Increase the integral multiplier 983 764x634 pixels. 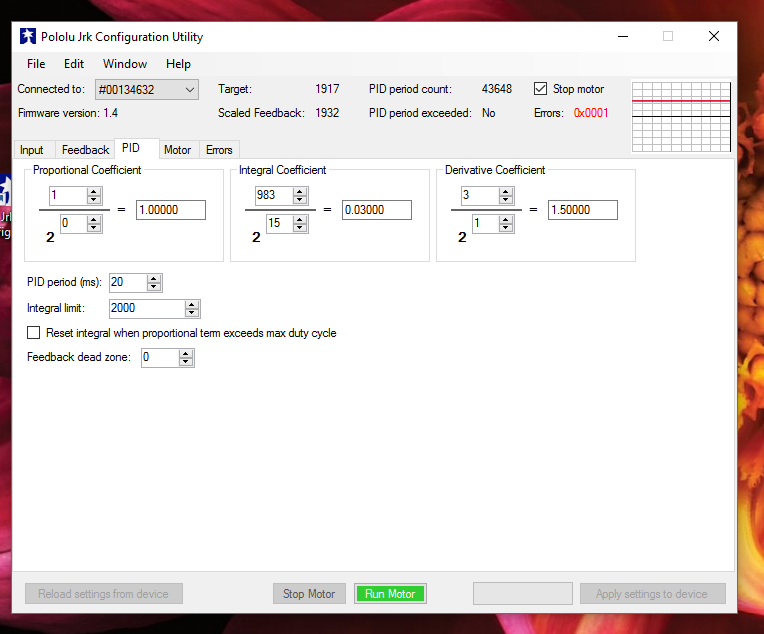coord(300,192)
